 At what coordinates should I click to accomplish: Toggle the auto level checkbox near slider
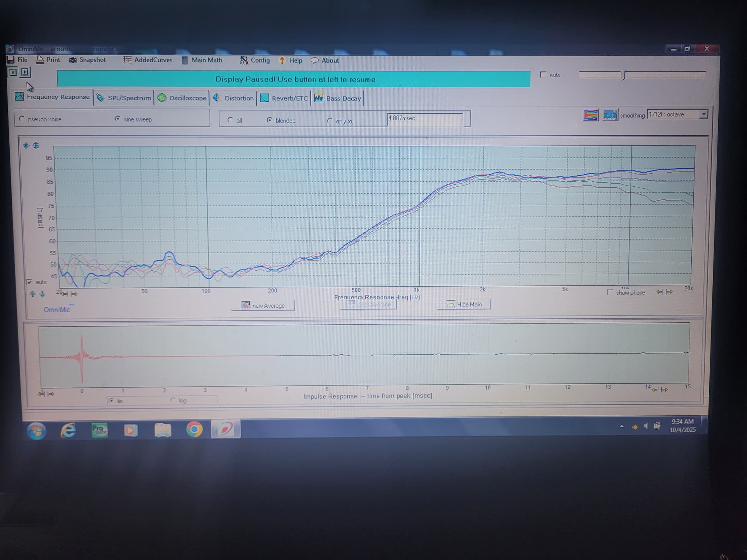point(543,75)
